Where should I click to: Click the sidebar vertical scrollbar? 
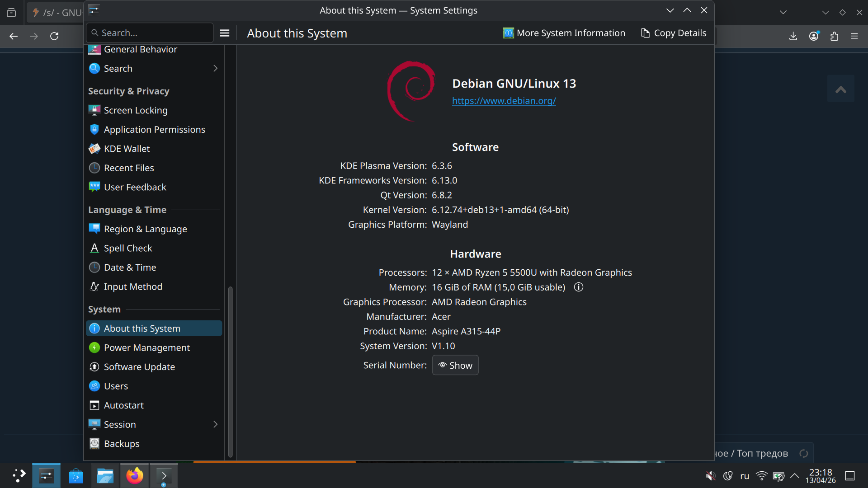230,371
